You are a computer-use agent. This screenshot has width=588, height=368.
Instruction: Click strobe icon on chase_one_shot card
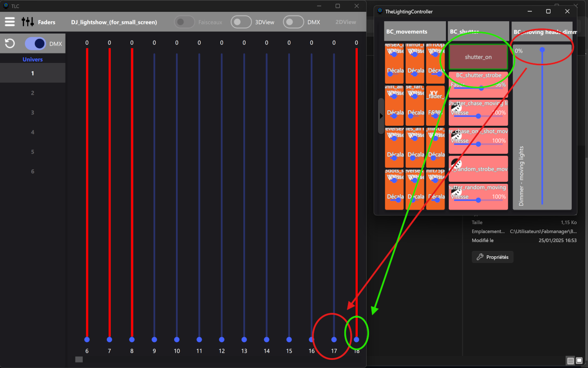click(457, 135)
